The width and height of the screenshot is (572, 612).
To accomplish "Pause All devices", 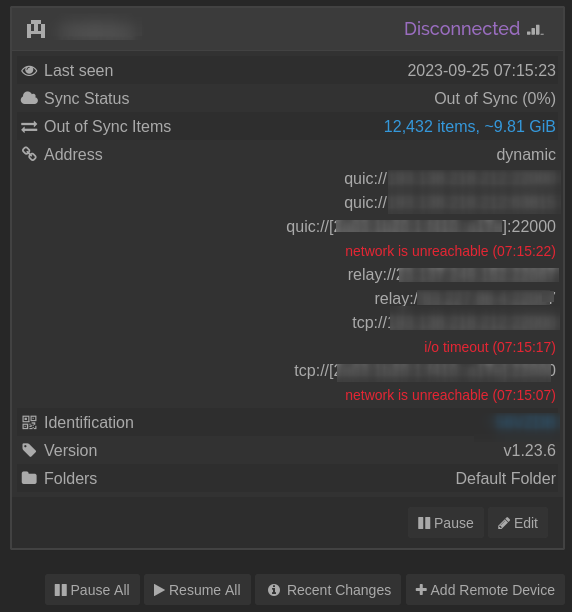I will (92, 590).
